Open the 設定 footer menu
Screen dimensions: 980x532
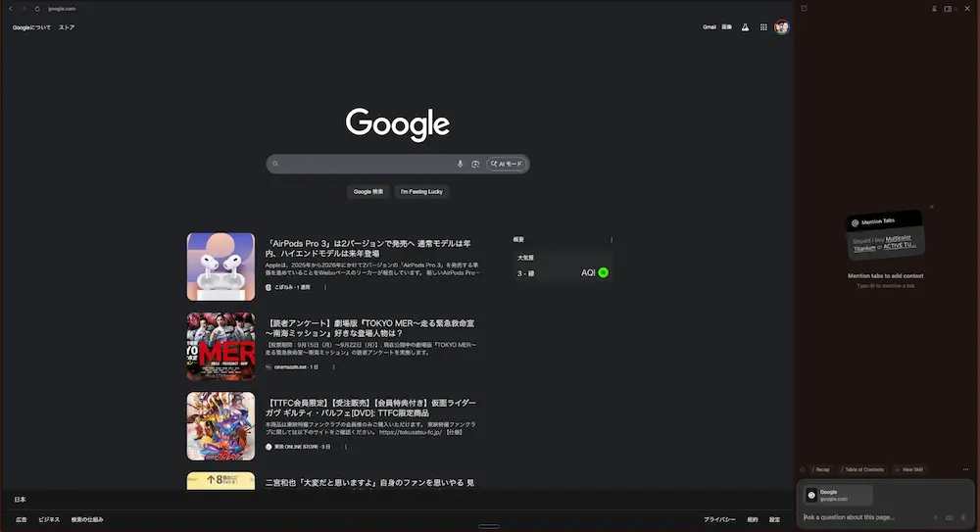pos(774,519)
